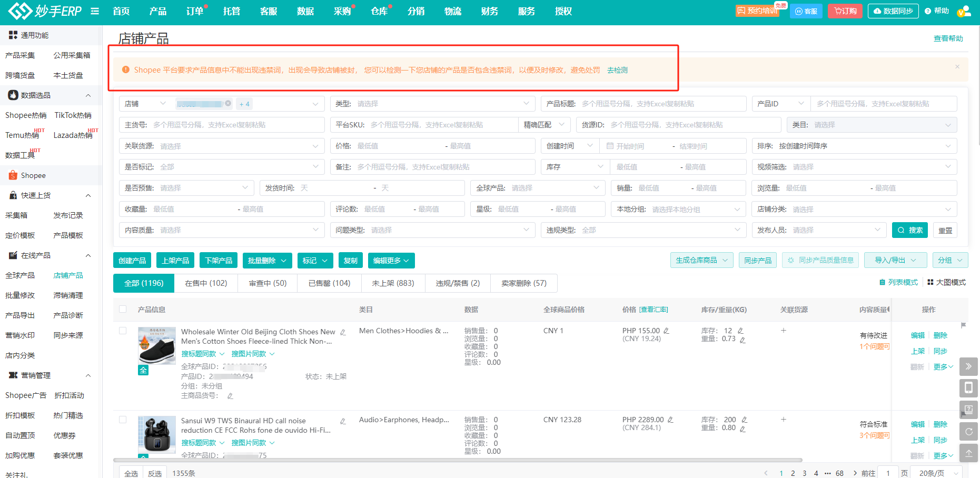This screenshot has height=478, width=980.
Task: Click the horizontal table scrollbar
Action: [458, 460]
